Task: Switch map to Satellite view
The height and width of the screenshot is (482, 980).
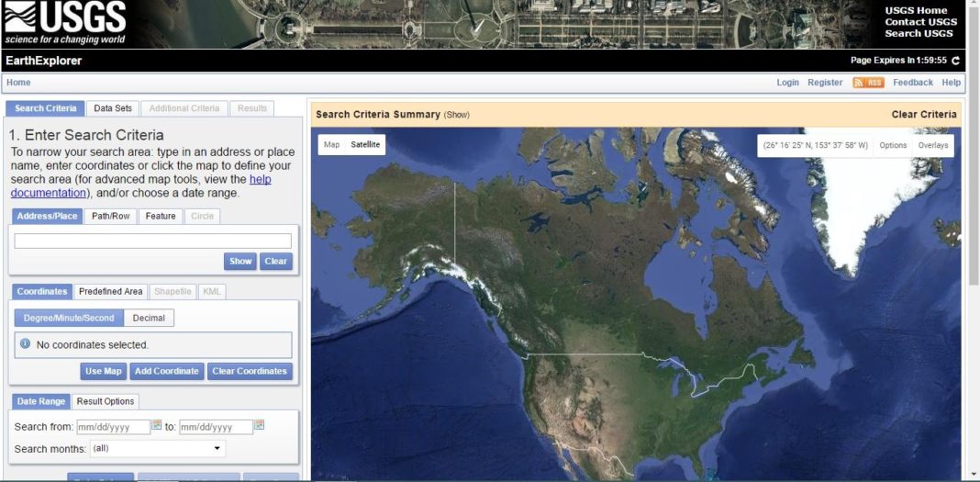Action: click(365, 145)
